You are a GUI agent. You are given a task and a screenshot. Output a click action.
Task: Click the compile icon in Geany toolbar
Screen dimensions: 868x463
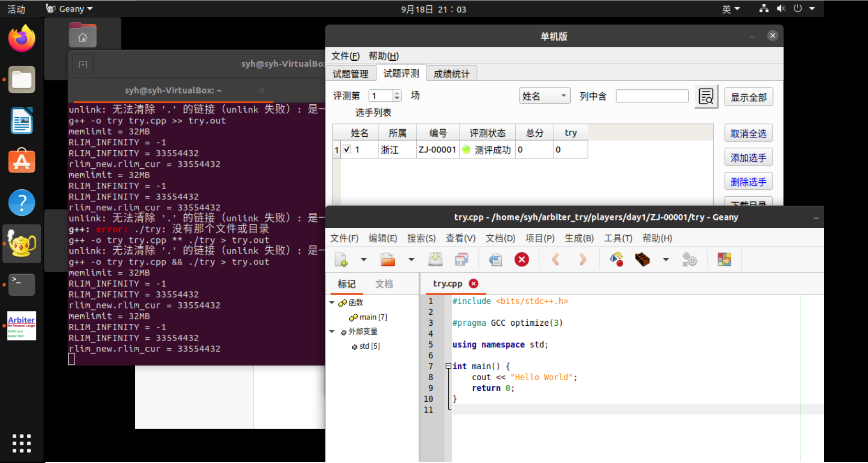click(x=617, y=260)
